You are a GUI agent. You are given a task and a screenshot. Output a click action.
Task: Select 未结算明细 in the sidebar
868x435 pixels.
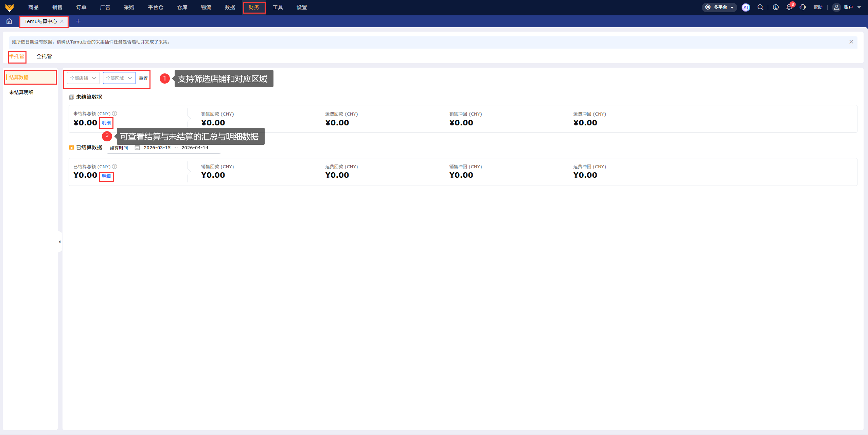[x=21, y=92]
